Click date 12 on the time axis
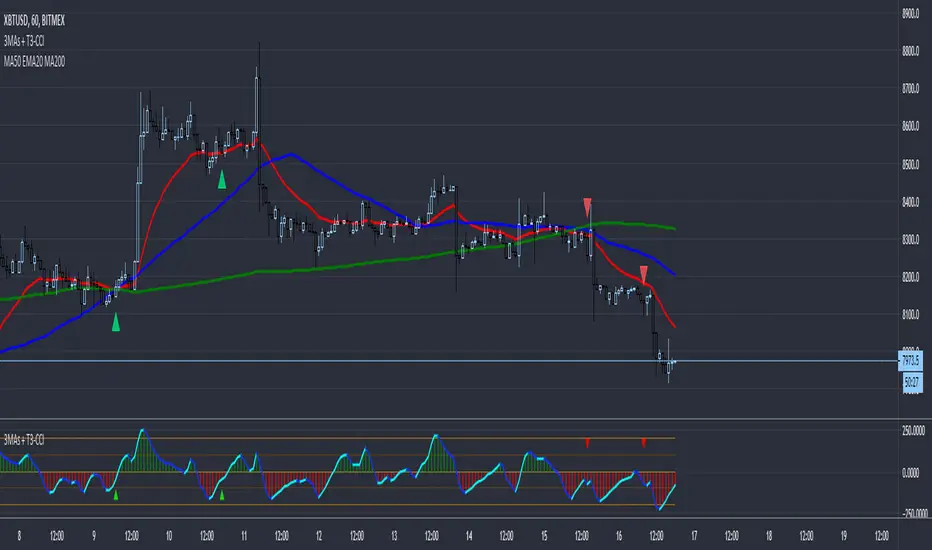Image resolution: width=932 pixels, height=550 pixels. (x=319, y=536)
